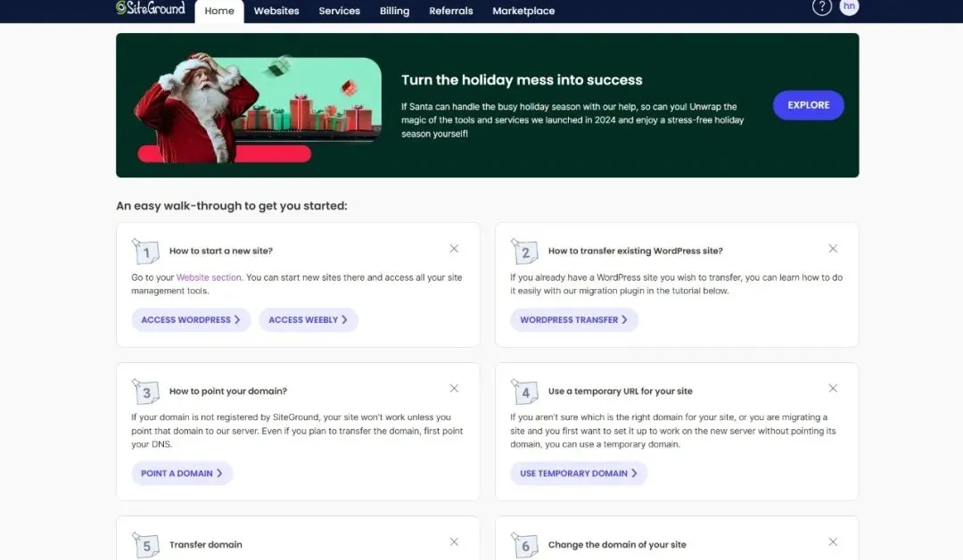Open the Marketplace tab
963x560 pixels.
pyautogui.click(x=523, y=11)
